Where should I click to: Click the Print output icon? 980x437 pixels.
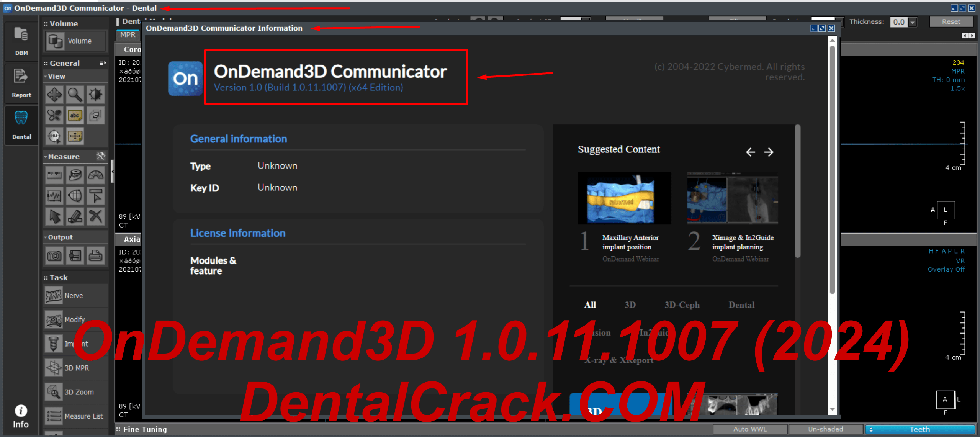[95, 255]
